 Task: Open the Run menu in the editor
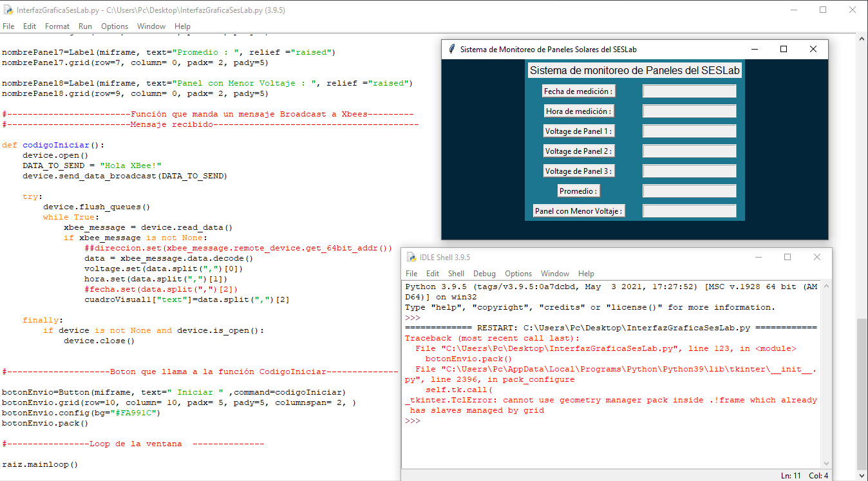click(x=85, y=26)
